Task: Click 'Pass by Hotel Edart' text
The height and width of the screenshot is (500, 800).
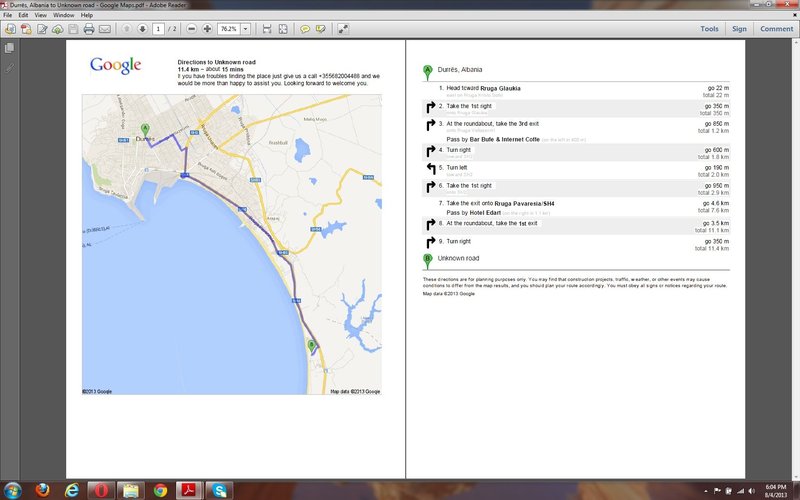Action: click(473, 213)
